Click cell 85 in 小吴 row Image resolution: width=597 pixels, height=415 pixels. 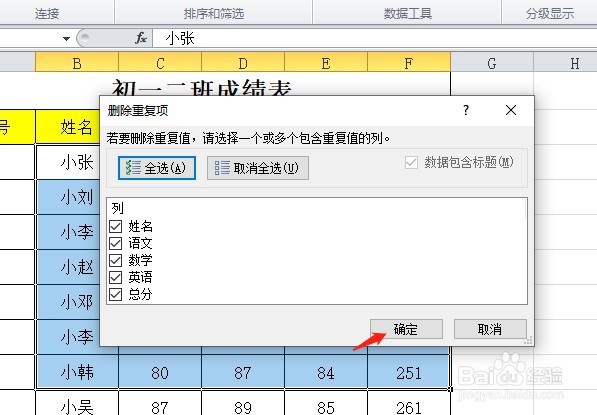[x=326, y=404]
